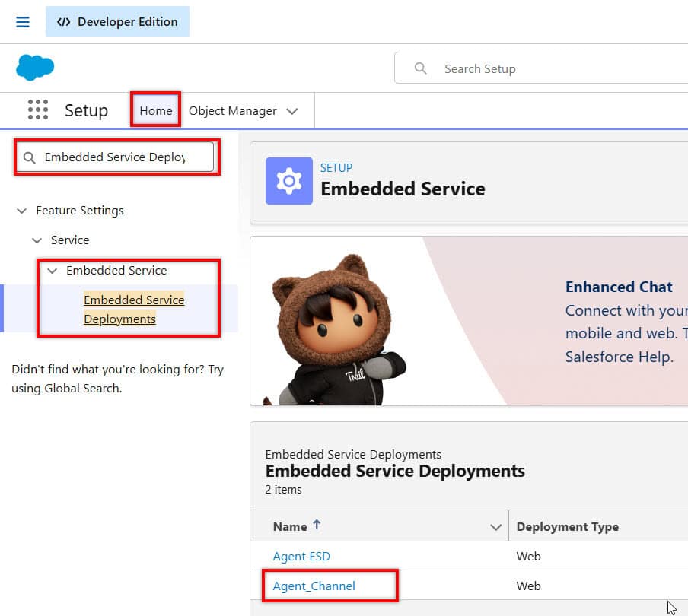Select Feature Settings in the tree
The width and height of the screenshot is (688, 616).
point(80,211)
